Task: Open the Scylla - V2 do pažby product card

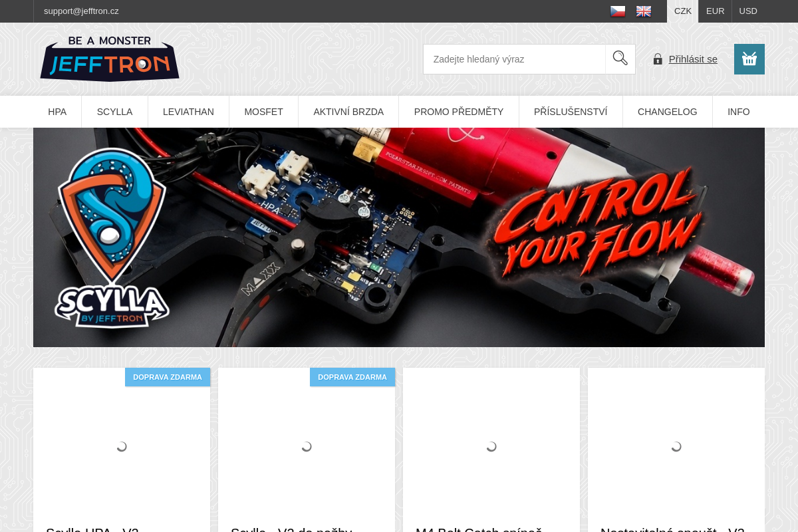Action: [x=307, y=450]
